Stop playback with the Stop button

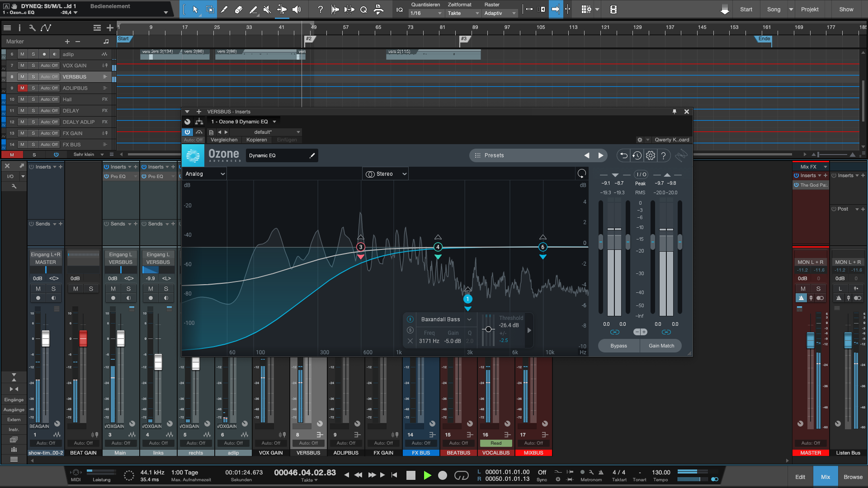click(x=410, y=475)
